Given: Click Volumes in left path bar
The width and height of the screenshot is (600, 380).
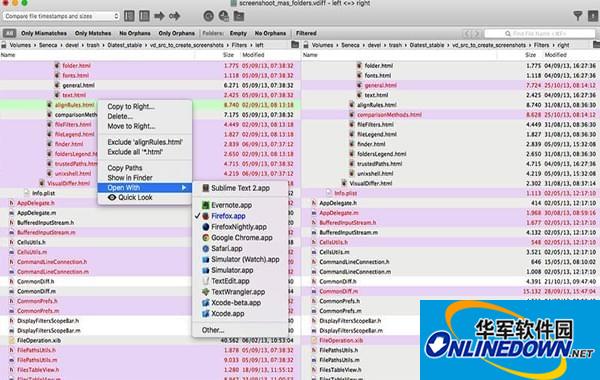Looking at the screenshot, I should point(20,45).
